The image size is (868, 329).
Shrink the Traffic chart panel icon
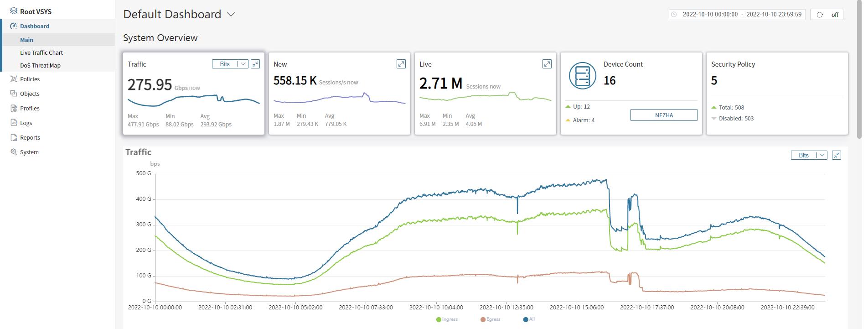[837, 155]
